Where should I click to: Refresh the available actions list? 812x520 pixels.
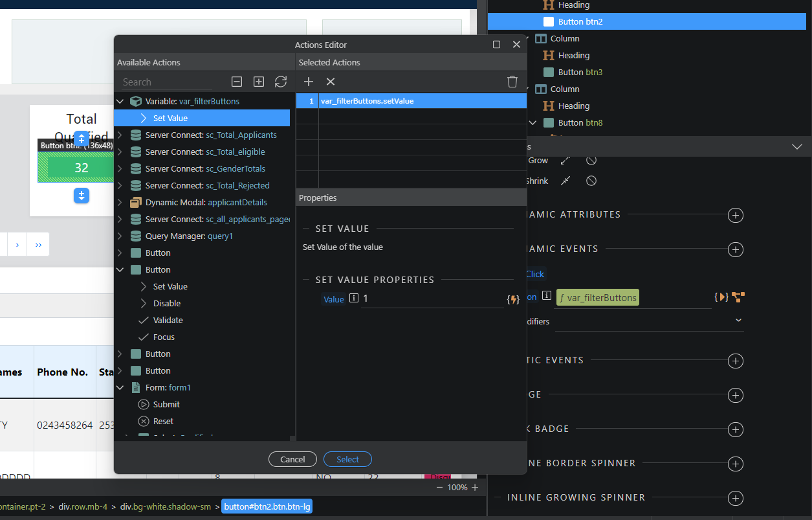[281, 82]
